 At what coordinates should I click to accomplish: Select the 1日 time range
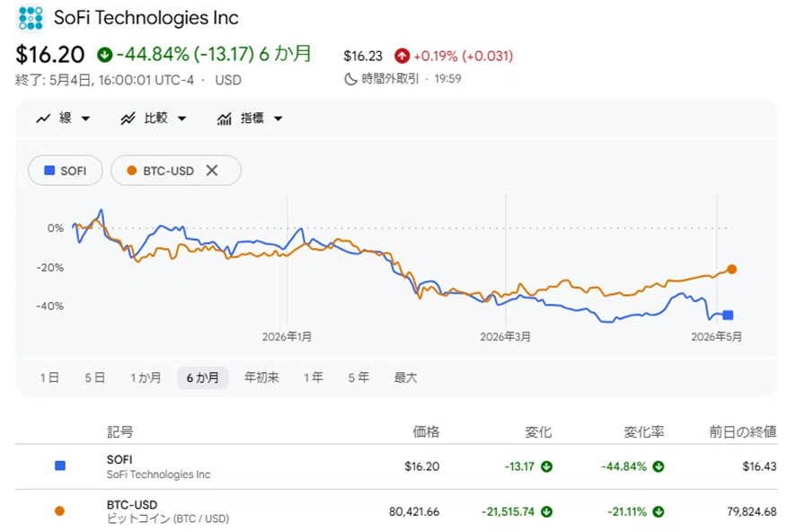[x=49, y=377]
